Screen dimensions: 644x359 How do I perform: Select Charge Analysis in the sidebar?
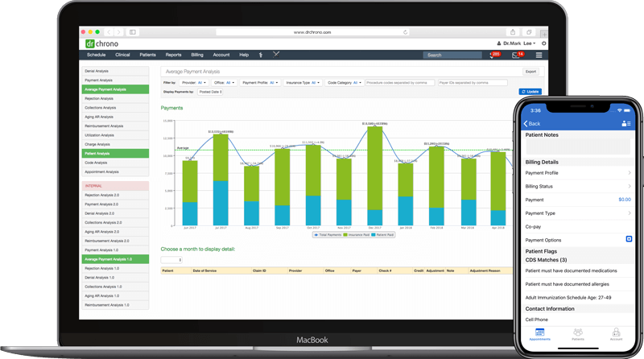coord(115,144)
